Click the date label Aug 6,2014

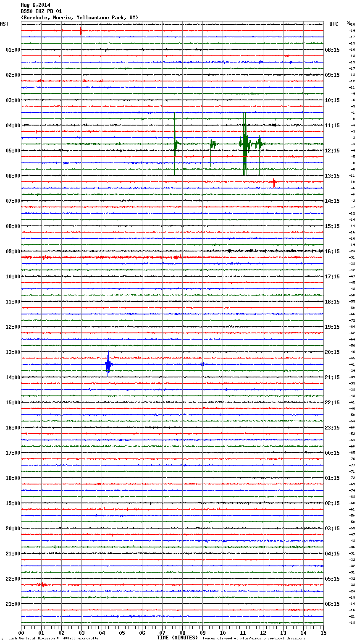[35, 5]
